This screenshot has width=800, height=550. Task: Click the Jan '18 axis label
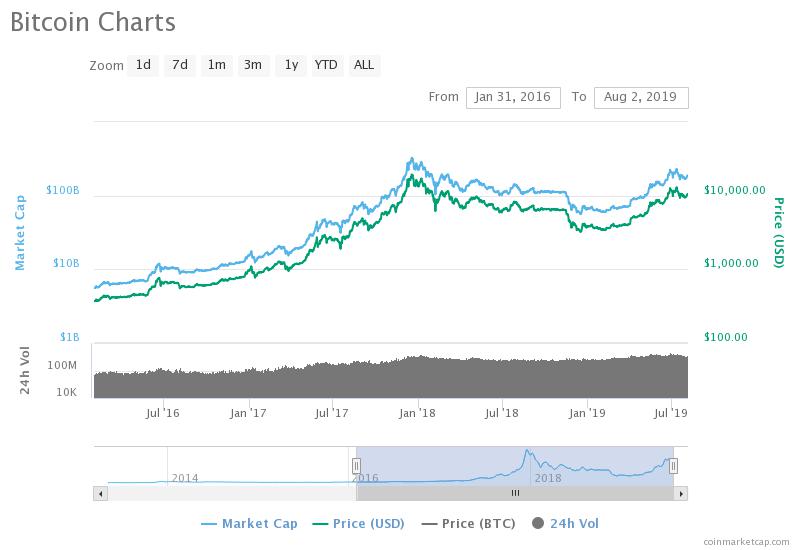click(417, 413)
